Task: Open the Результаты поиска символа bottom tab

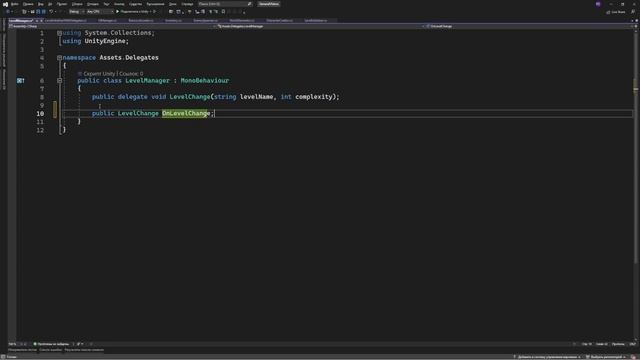Action: click(84, 350)
